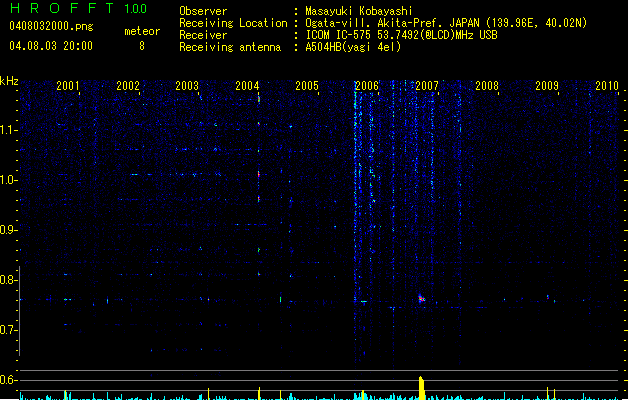Click the 2005 time axis marker

click(307, 85)
